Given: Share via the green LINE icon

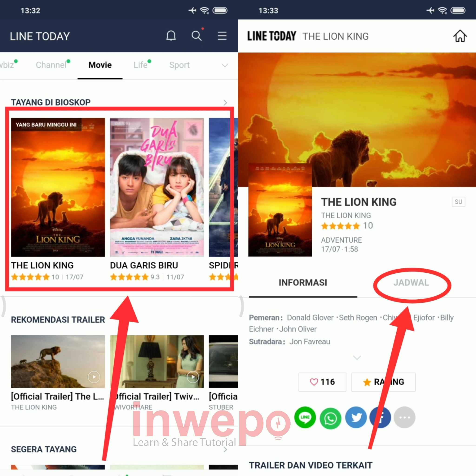Looking at the screenshot, I should pos(305,417).
